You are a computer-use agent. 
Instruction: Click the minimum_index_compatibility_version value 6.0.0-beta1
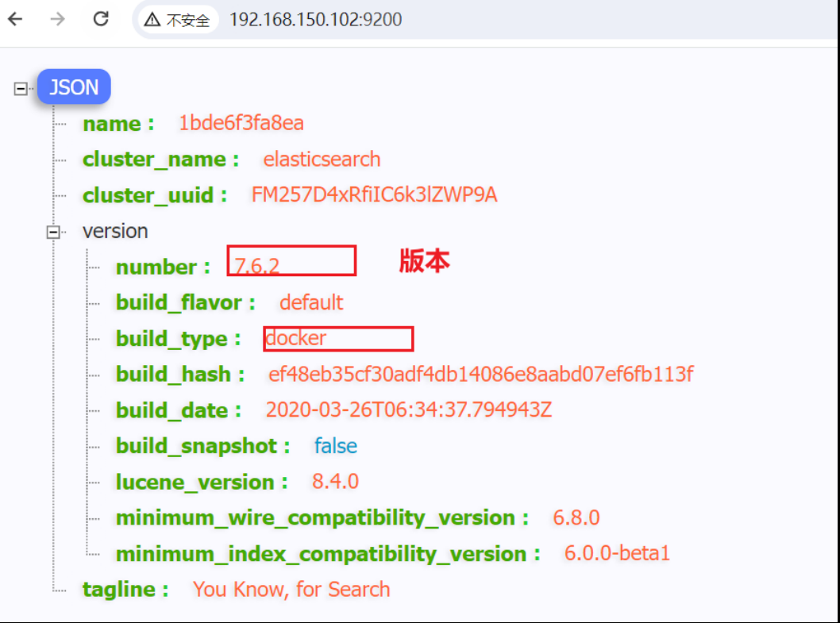click(x=617, y=553)
